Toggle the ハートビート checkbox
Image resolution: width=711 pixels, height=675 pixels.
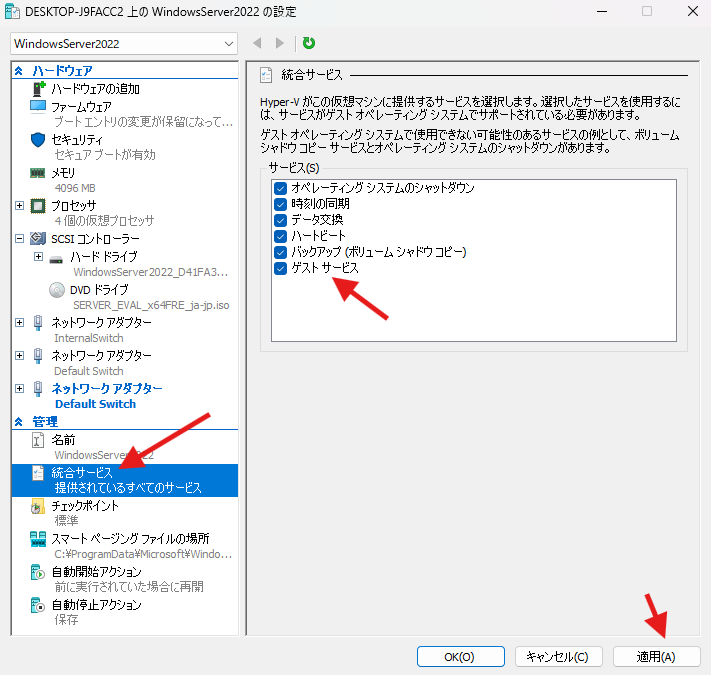point(281,236)
